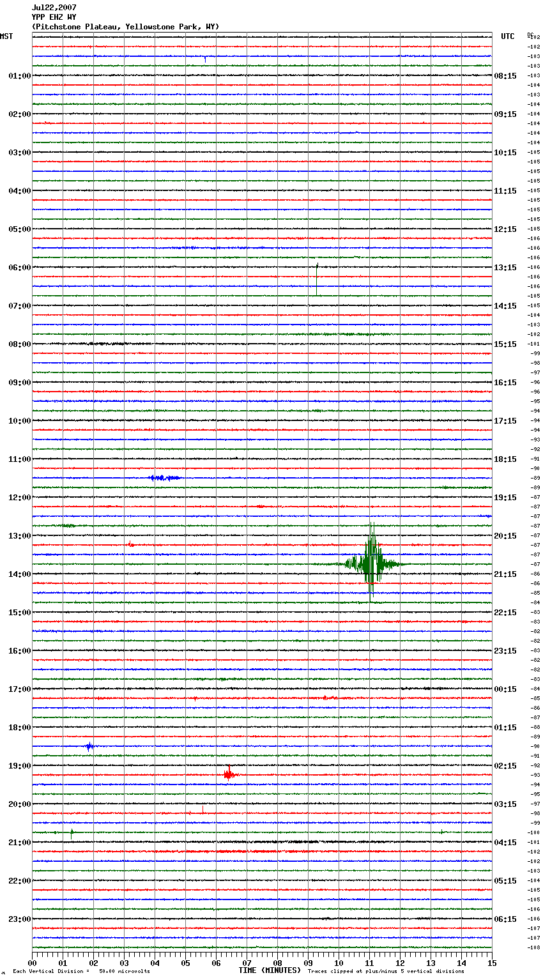Click the 13 minute axis tick label
The image size is (543, 980).
(431, 963)
